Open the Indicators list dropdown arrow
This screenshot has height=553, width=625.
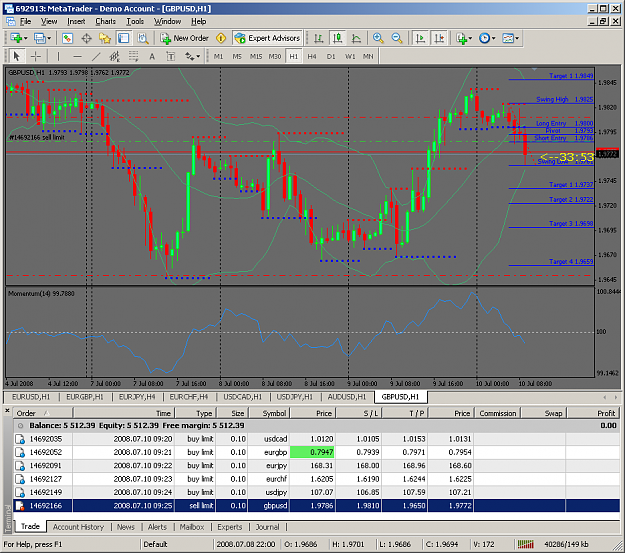pos(470,39)
